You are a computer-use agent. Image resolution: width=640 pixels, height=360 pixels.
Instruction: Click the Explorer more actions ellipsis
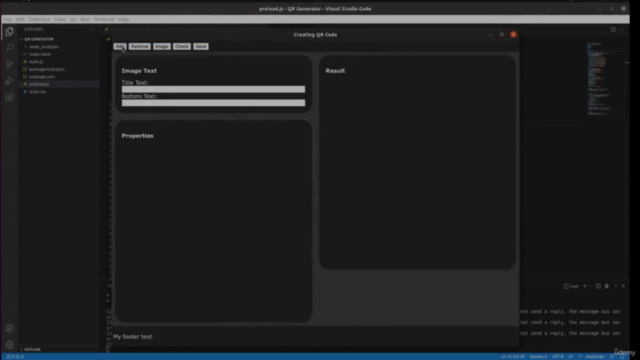[91, 29]
